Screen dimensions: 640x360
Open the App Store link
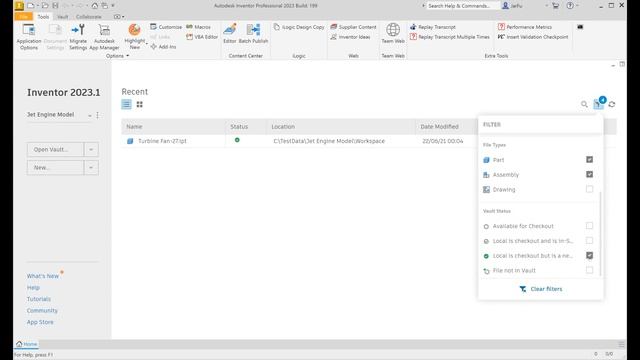[x=40, y=322]
